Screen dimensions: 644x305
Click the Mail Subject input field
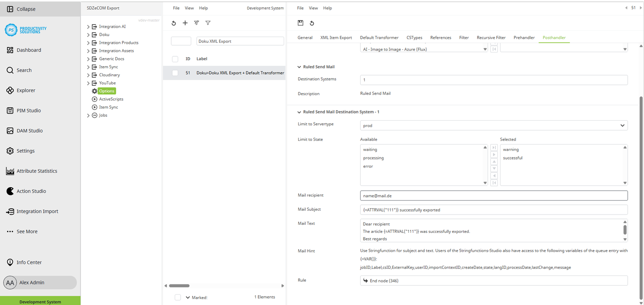tap(494, 210)
